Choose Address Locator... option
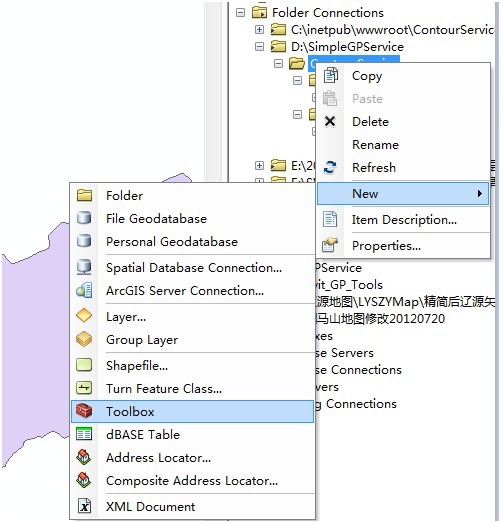 coord(192,457)
